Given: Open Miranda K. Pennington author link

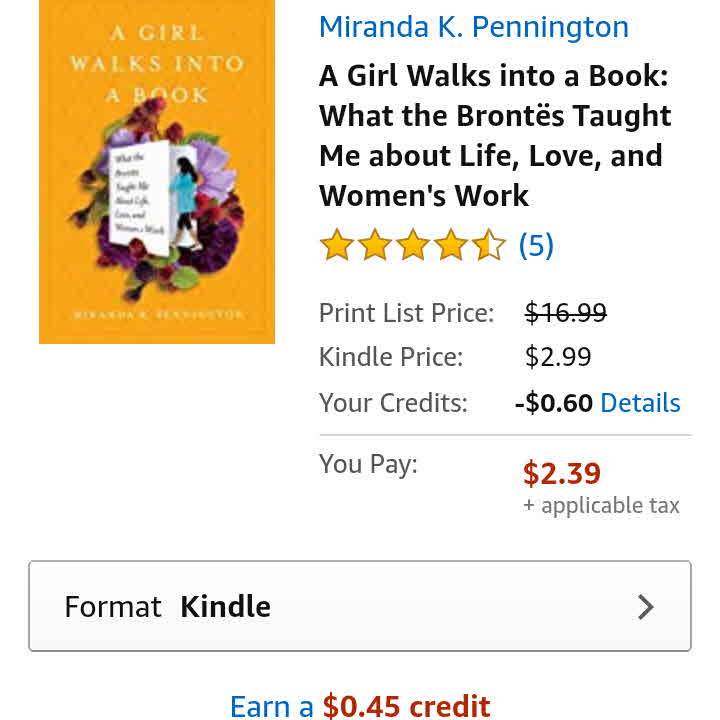Looking at the screenshot, I should 473,27.
